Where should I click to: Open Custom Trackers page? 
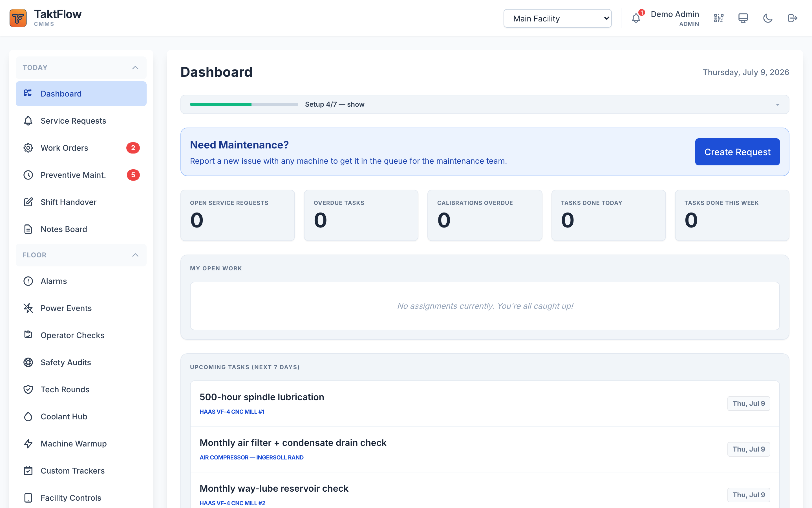tap(81, 471)
